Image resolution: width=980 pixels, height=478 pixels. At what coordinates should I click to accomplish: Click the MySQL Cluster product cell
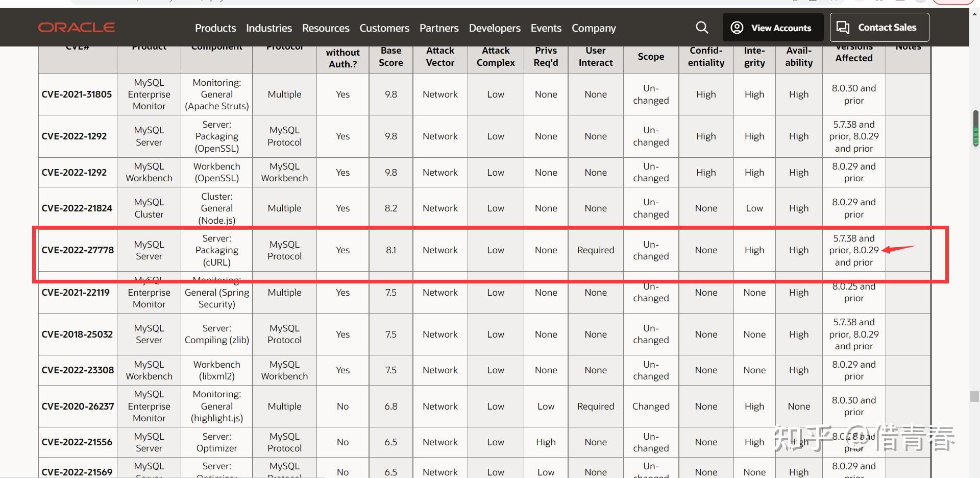pos(149,208)
